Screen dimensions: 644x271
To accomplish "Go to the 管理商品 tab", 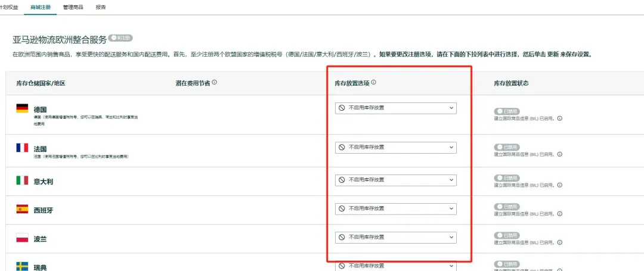I will click(x=73, y=7).
